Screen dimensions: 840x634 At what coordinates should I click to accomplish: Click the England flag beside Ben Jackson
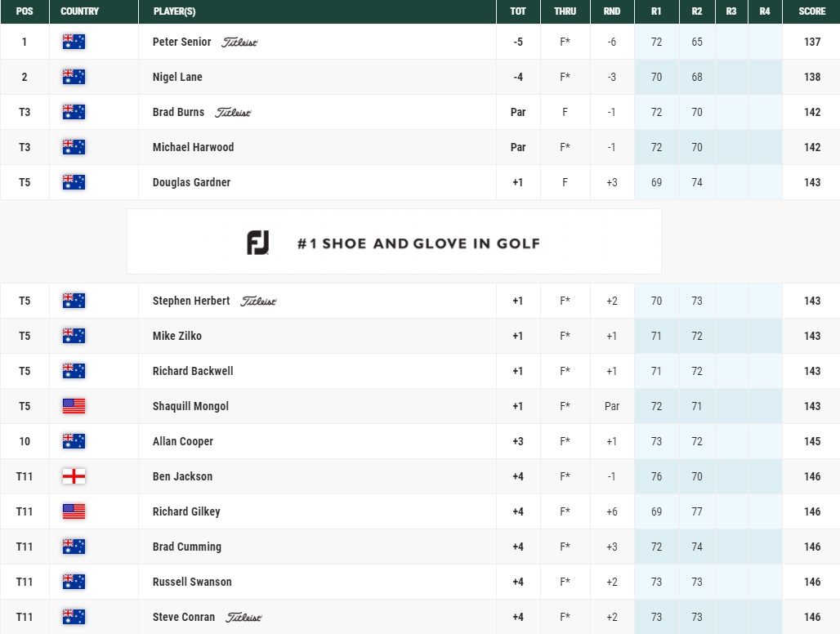coord(74,476)
